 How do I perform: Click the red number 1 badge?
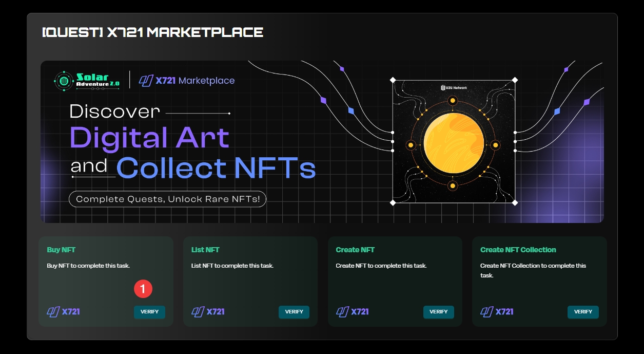pyautogui.click(x=143, y=289)
